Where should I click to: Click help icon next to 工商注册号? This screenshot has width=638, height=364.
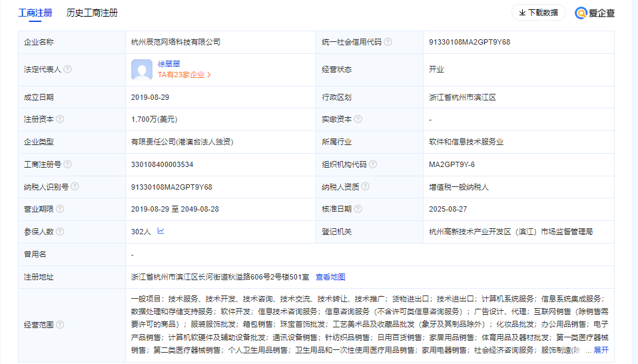pyautogui.click(x=67, y=164)
